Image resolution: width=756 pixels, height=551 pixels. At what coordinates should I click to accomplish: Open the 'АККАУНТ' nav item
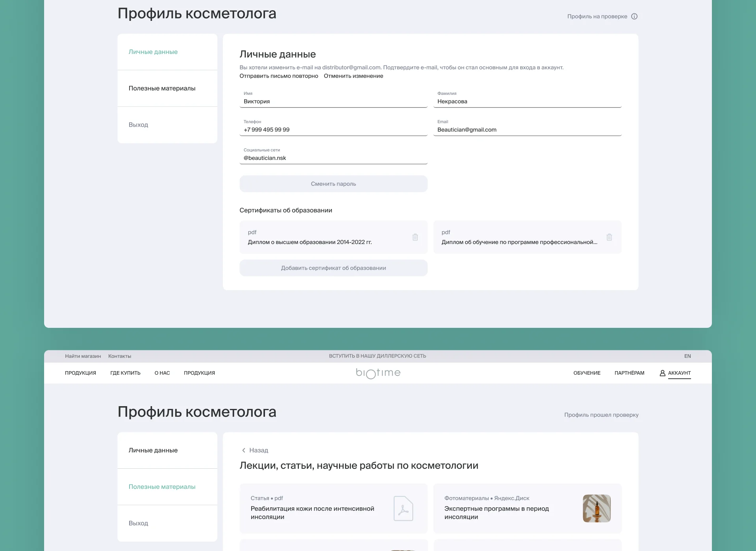coord(679,373)
